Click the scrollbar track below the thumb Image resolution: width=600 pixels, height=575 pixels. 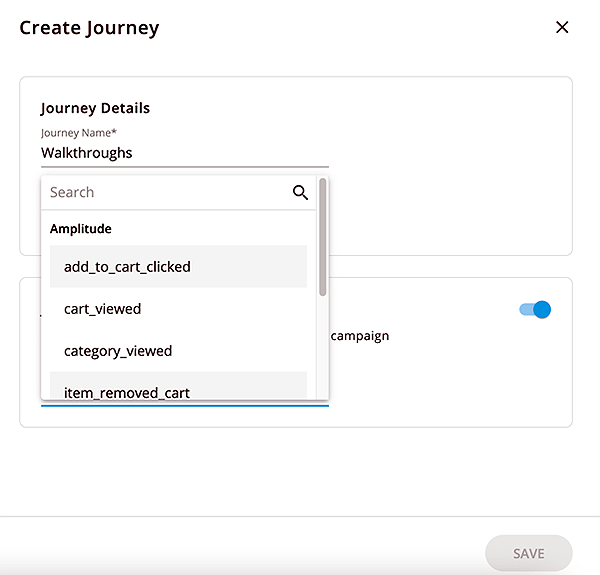pyautogui.click(x=322, y=350)
